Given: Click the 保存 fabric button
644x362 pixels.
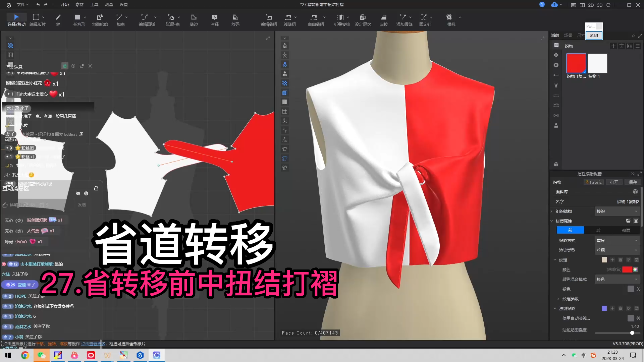Looking at the screenshot, I should 633,182.
